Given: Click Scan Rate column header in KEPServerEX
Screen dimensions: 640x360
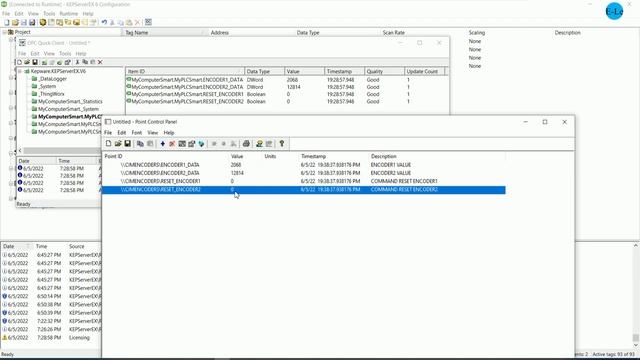Looking at the screenshot, I should [422, 32].
